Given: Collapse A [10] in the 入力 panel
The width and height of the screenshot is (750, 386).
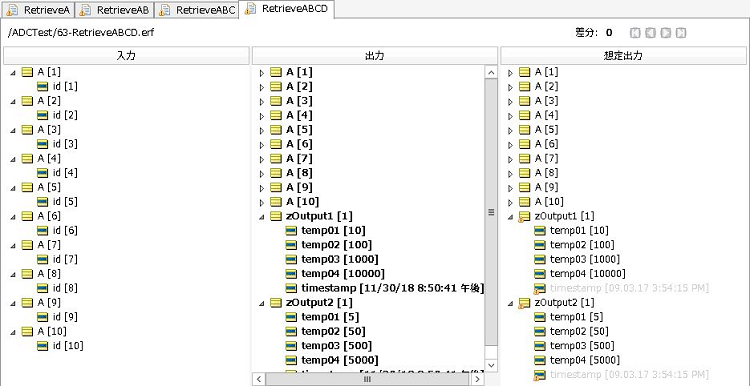Looking at the screenshot, I should coord(13,332).
